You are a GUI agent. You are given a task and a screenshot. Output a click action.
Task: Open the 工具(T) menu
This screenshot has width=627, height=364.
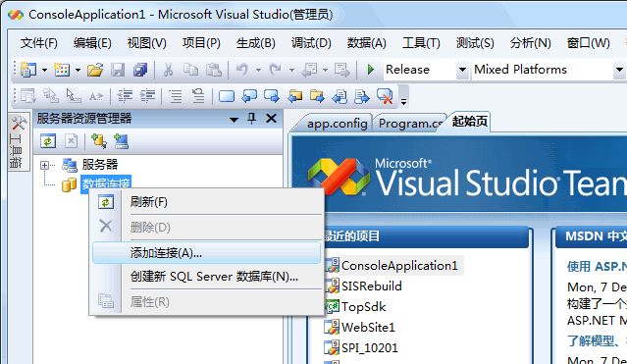(421, 43)
